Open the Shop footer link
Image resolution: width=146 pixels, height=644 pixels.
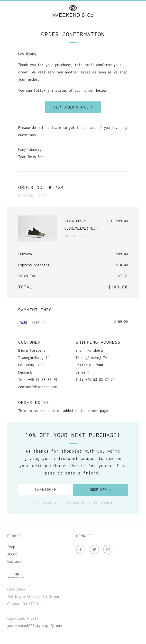[11, 547]
